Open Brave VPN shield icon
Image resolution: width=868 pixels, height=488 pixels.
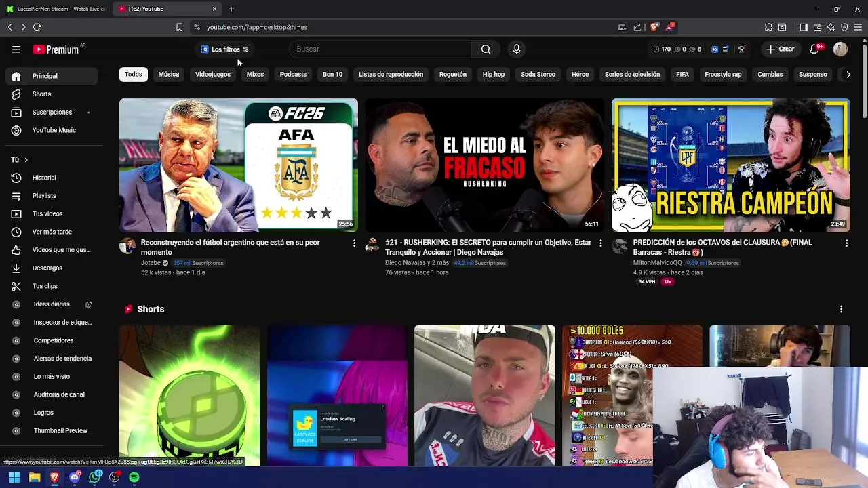(844, 27)
